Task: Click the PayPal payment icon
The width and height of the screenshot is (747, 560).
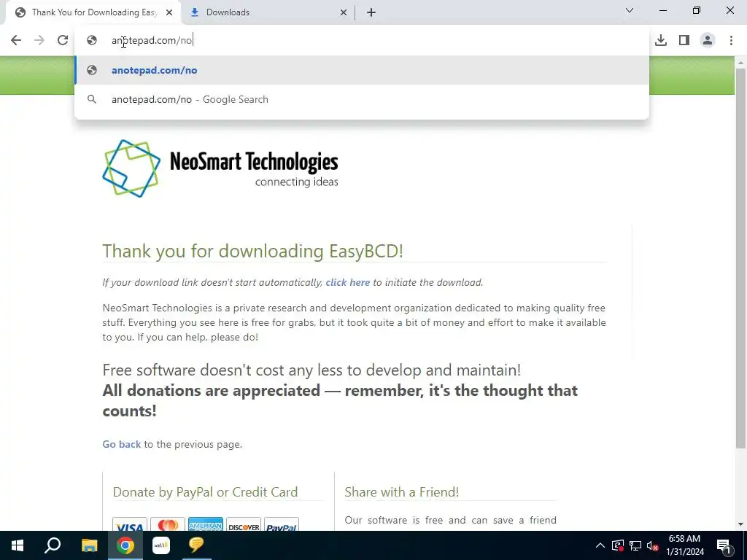Action: coord(282,525)
